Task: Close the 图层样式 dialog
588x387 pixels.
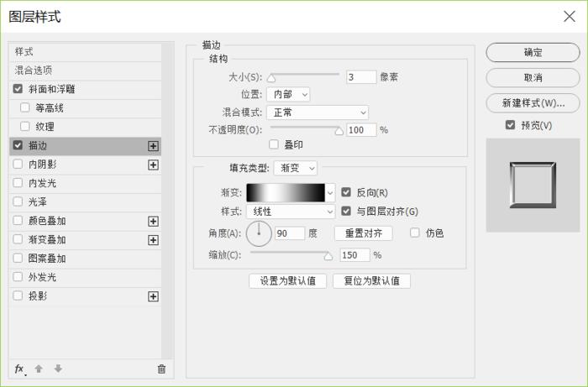Action: [570, 17]
